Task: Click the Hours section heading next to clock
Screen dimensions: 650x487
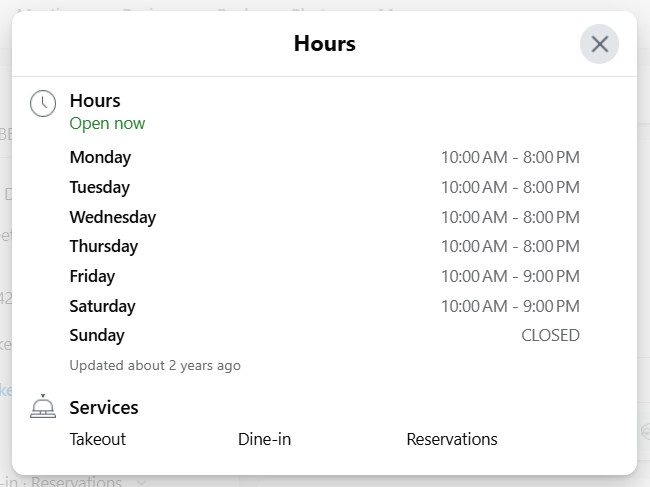Action: click(95, 101)
